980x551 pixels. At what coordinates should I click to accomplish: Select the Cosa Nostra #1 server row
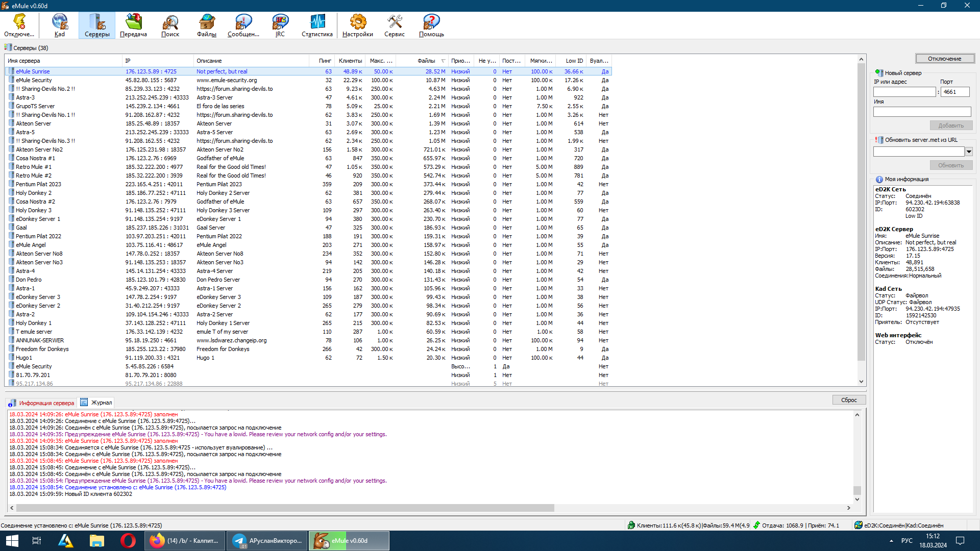pos(308,158)
